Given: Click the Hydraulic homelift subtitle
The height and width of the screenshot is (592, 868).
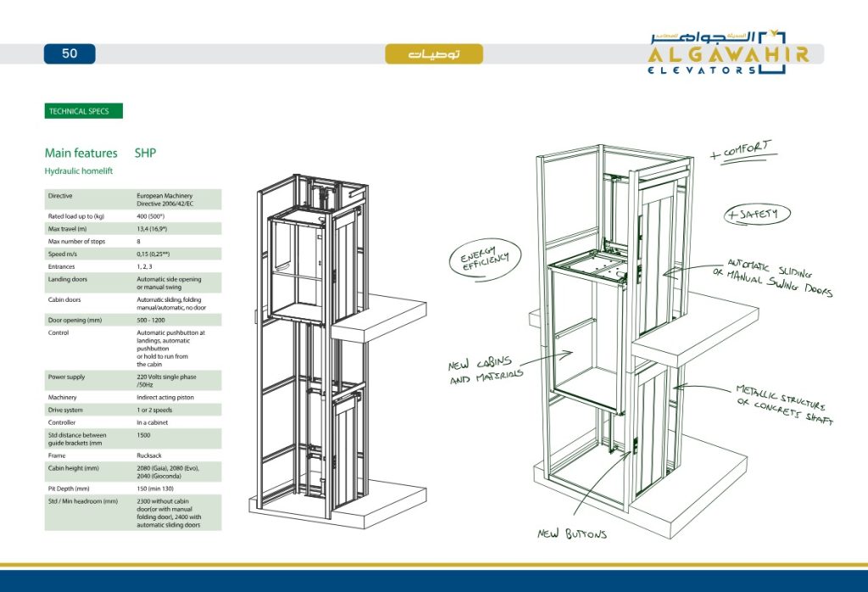Looking at the screenshot, I should click(79, 171).
